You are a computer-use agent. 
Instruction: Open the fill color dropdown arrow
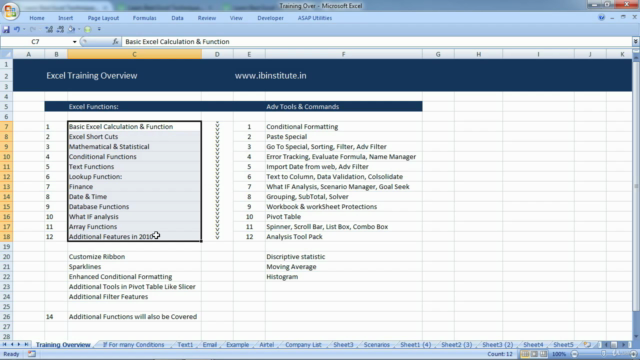pyautogui.click(x=79, y=29)
